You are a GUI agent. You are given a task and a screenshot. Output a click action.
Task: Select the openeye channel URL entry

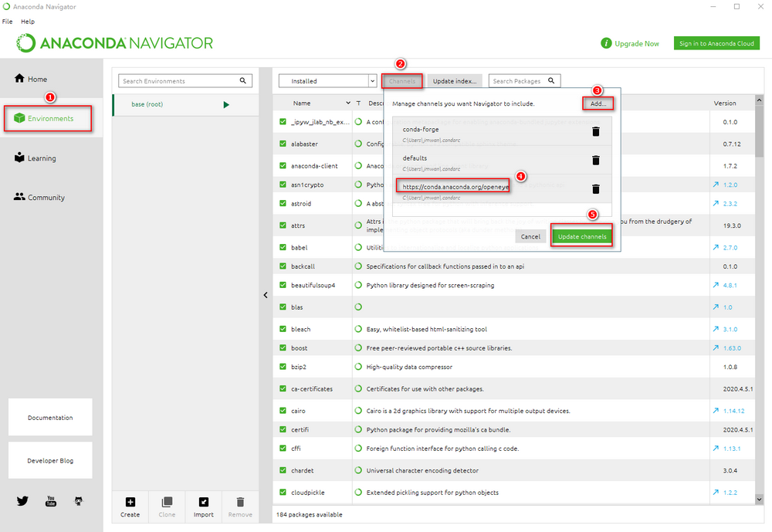455,187
